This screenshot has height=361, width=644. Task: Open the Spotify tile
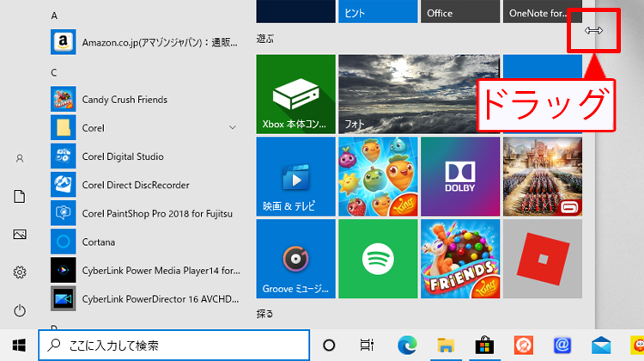378,259
